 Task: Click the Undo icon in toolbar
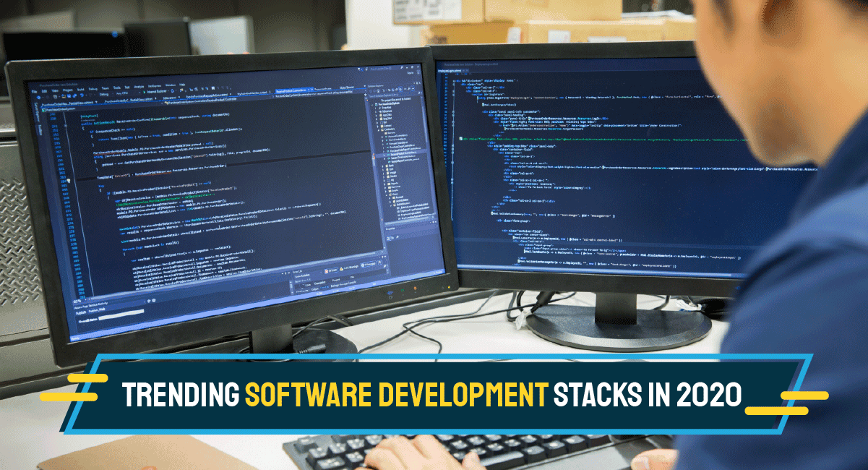tap(82, 95)
